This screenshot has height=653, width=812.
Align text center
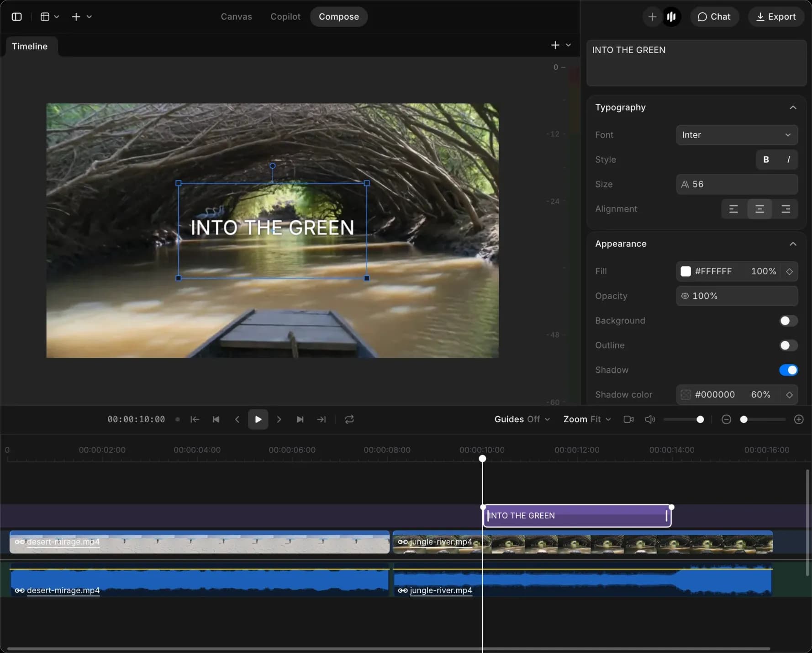tap(759, 209)
